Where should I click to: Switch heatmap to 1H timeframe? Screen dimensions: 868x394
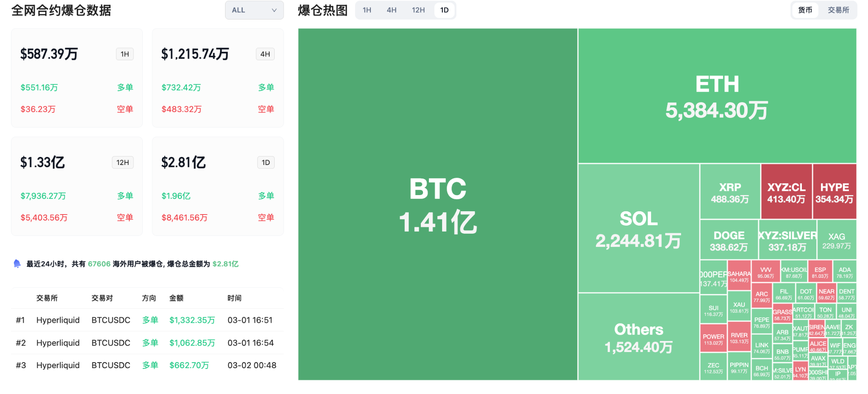click(367, 10)
